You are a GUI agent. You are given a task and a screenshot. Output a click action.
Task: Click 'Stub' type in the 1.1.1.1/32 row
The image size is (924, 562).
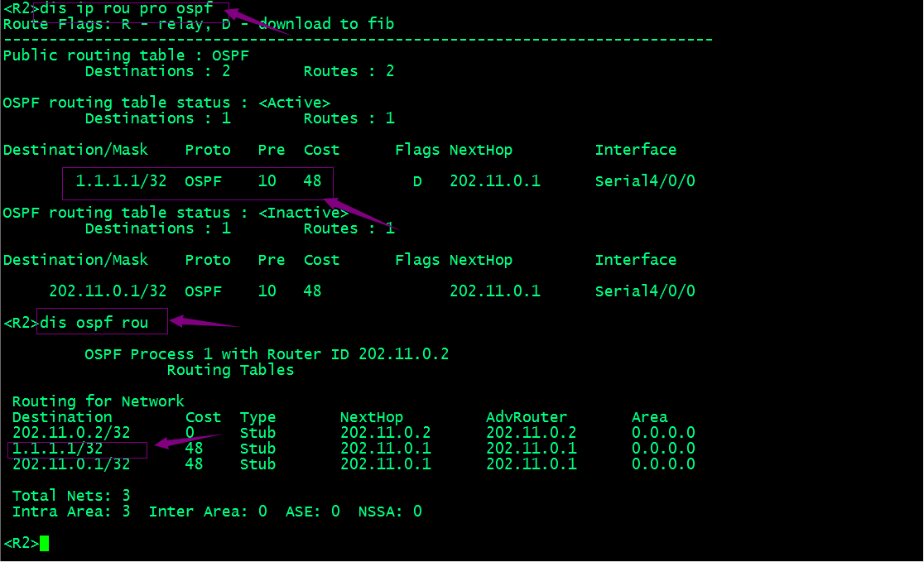[257, 449]
